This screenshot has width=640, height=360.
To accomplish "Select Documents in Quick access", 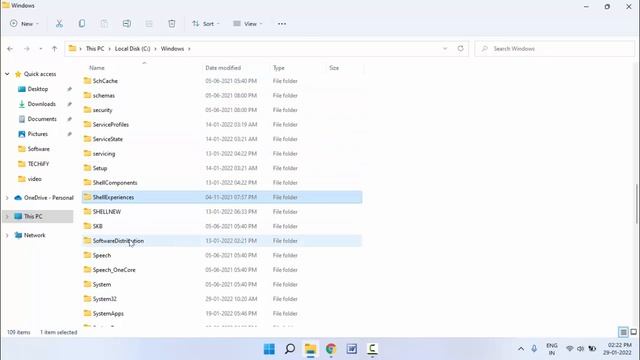I will point(42,119).
